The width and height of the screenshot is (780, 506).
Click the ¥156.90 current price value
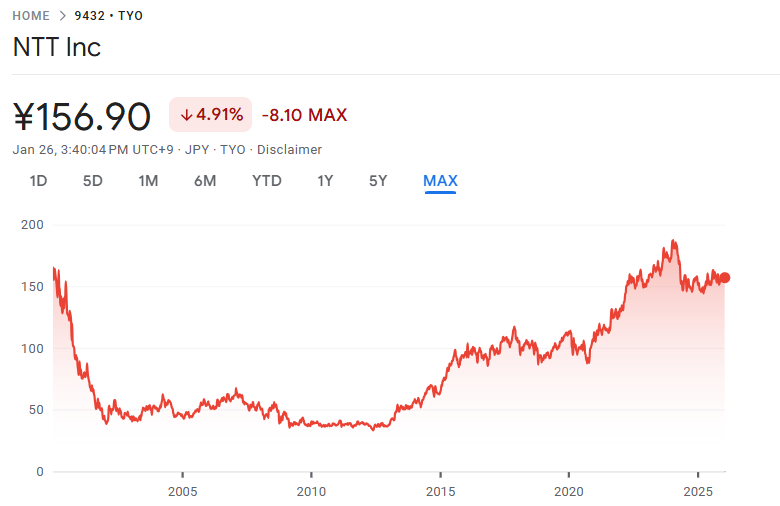82,116
